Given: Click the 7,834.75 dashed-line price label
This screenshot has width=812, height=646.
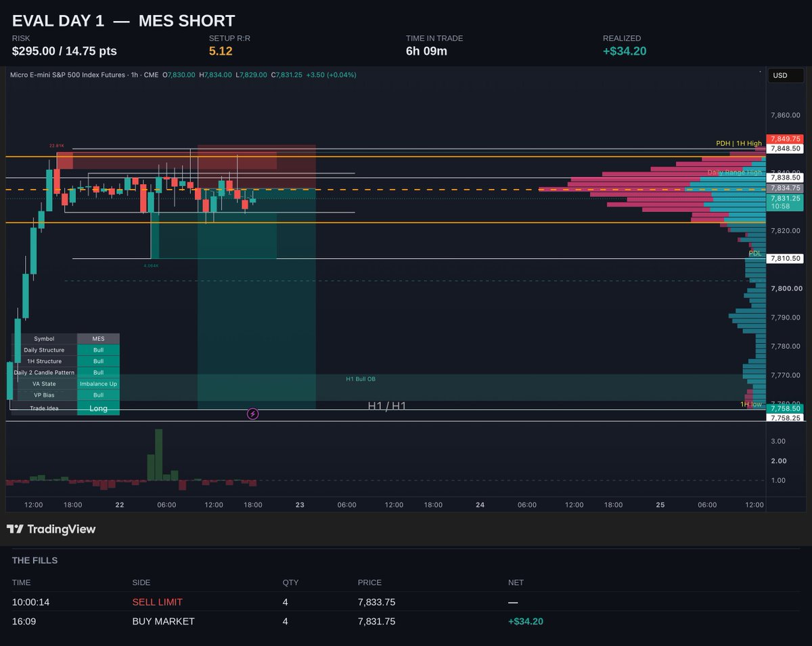Looking at the screenshot, I should point(784,188).
